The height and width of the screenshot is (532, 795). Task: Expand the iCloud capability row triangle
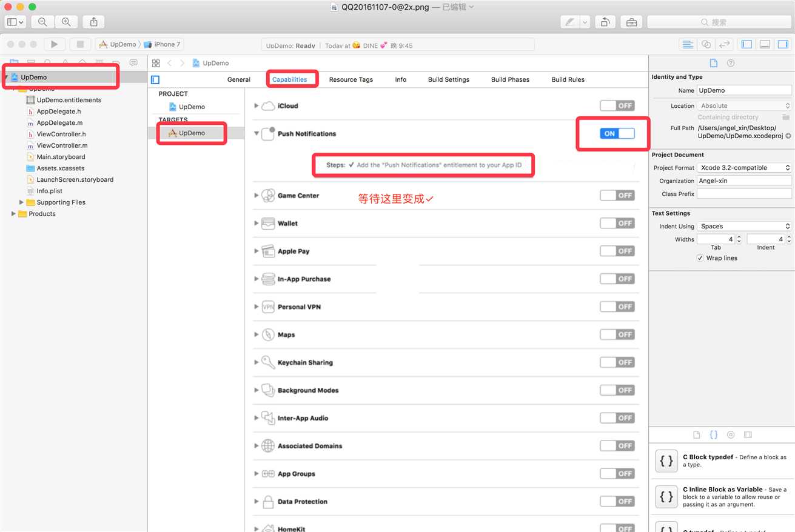257,106
